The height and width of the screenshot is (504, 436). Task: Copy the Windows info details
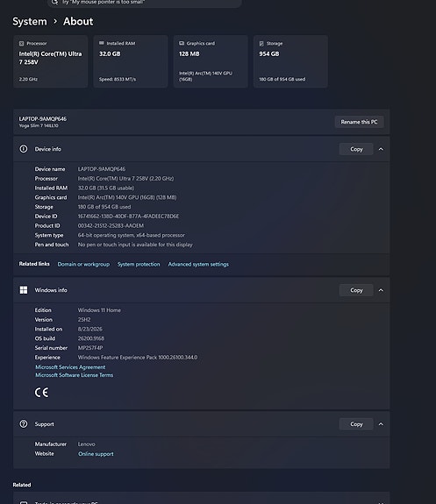pyautogui.click(x=356, y=290)
